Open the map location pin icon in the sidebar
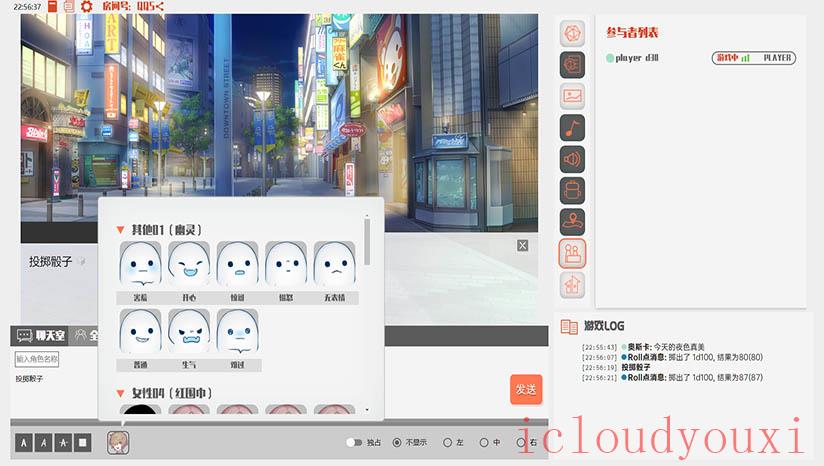Image resolution: width=824 pixels, height=466 pixels. coord(572,222)
